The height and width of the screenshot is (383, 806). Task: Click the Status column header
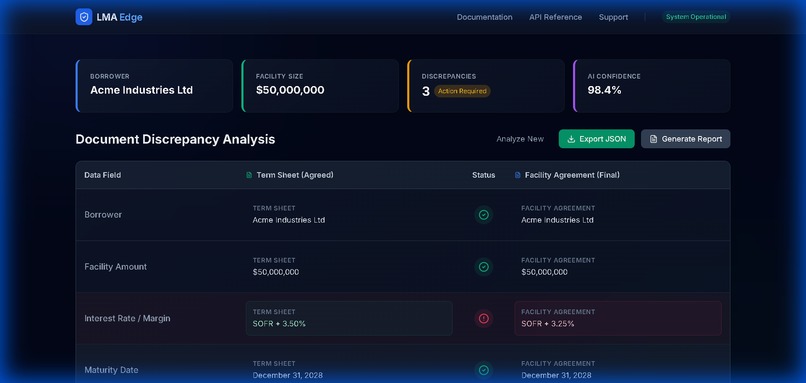pos(484,175)
